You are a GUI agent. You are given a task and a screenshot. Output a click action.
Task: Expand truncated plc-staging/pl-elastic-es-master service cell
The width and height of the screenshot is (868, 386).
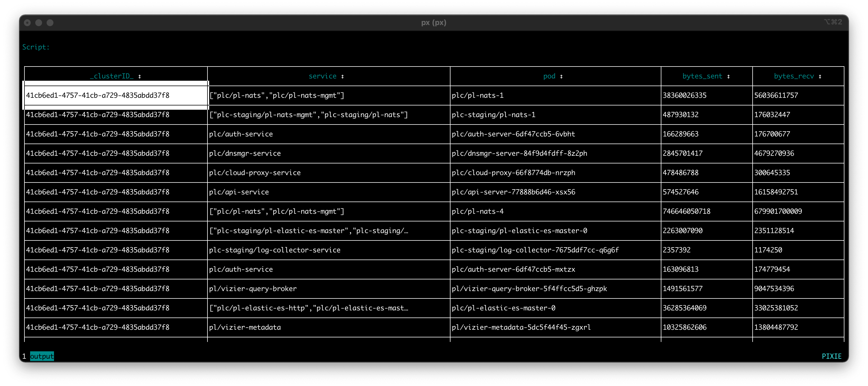pos(308,231)
